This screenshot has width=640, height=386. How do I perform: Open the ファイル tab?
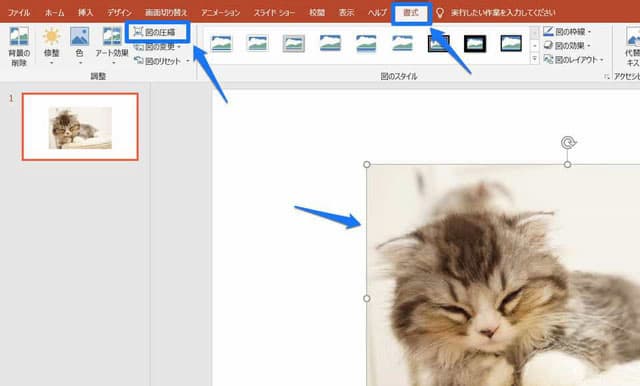pos(19,13)
